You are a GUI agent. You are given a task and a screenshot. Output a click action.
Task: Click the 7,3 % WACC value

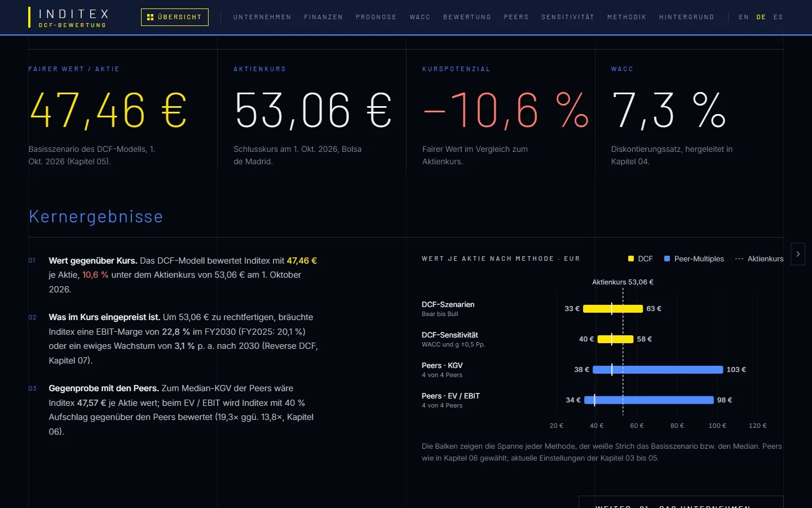[669, 110]
